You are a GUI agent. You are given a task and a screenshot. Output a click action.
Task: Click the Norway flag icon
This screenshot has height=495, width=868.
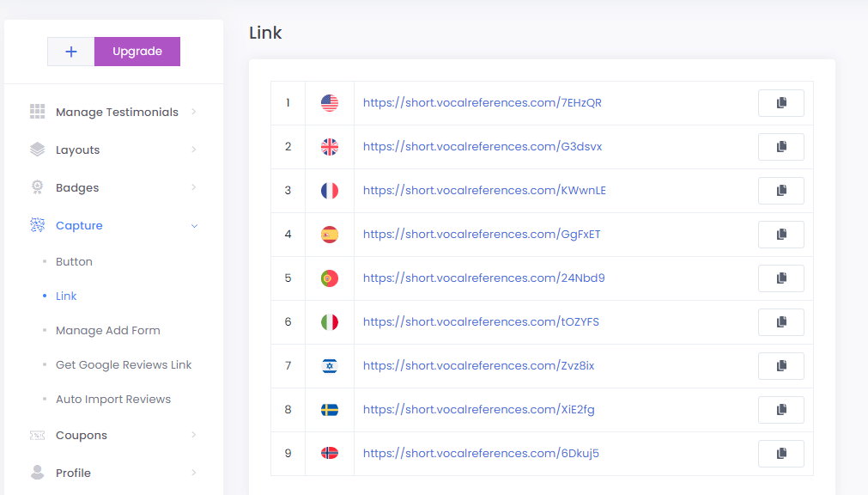pyautogui.click(x=330, y=453)
